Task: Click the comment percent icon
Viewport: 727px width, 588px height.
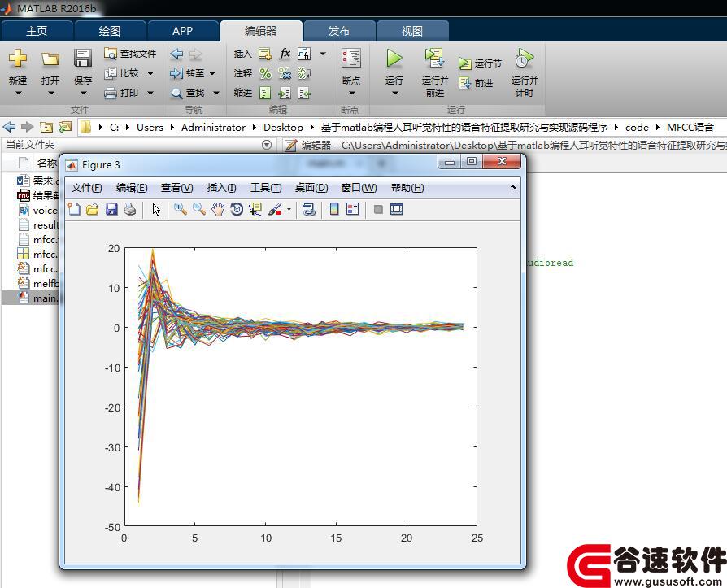Action: click(x=265, y=73)
